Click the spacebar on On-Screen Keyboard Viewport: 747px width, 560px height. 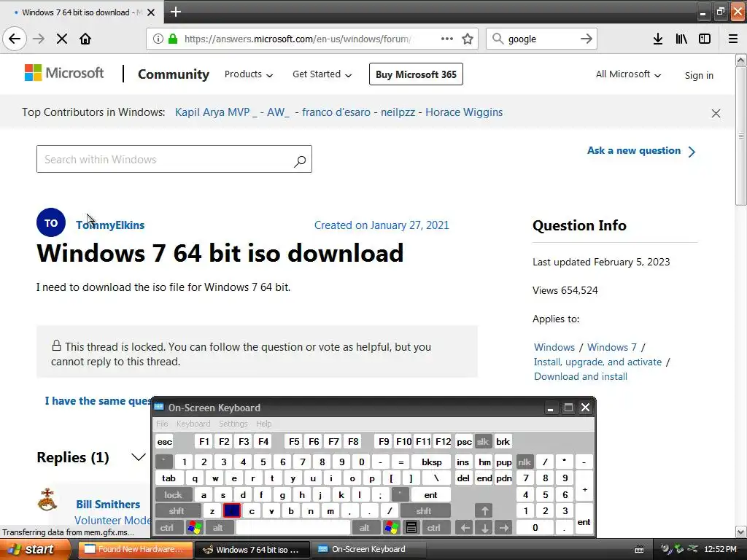click(293, 528)
